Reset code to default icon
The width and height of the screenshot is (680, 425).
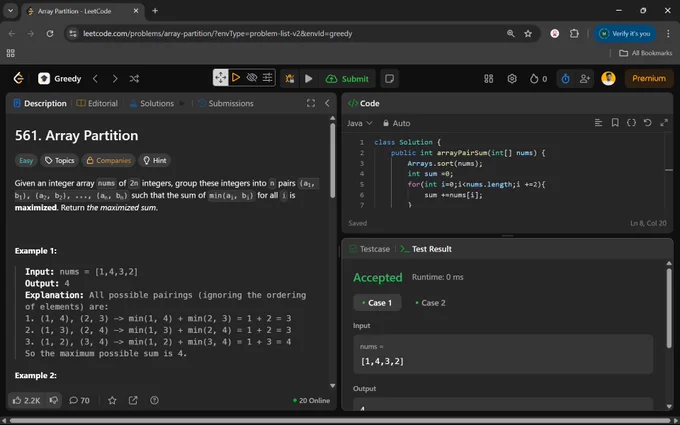[647, 123]
